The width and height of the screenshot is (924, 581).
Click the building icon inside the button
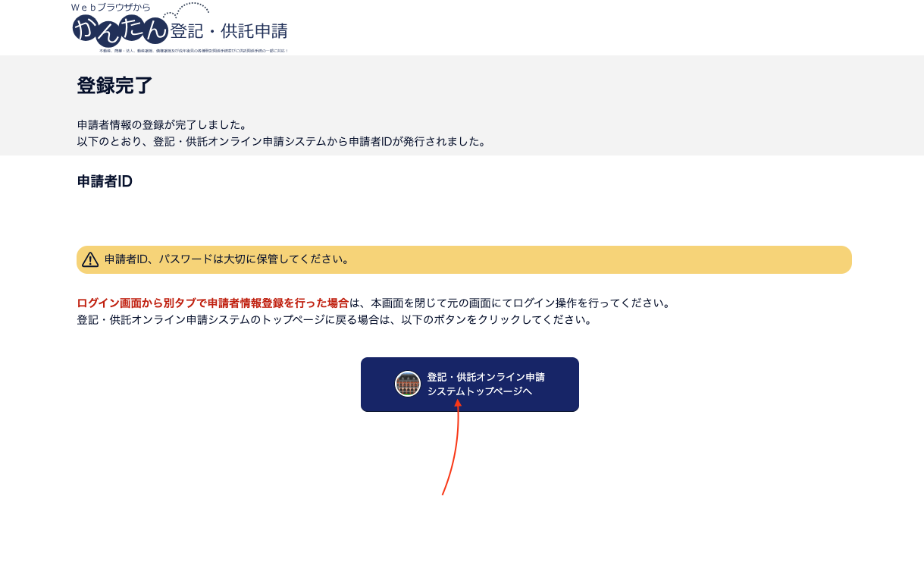point(407,384)
